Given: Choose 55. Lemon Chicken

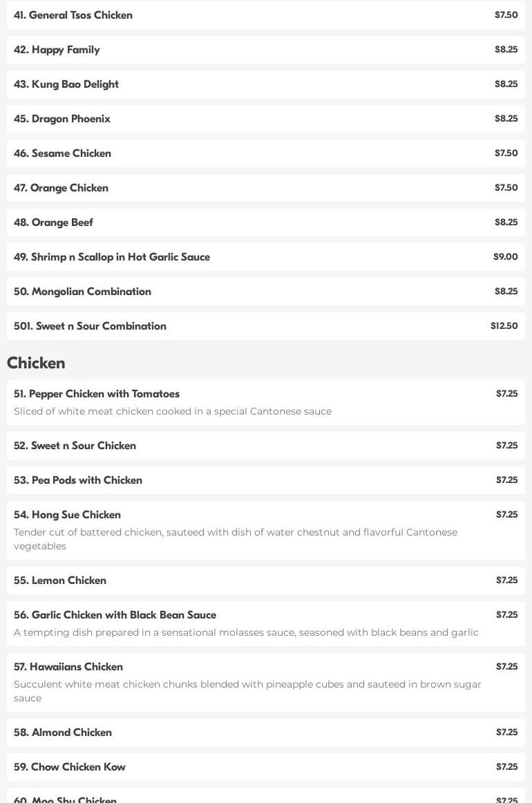Looking at the screenshot, I should [60, 580].
